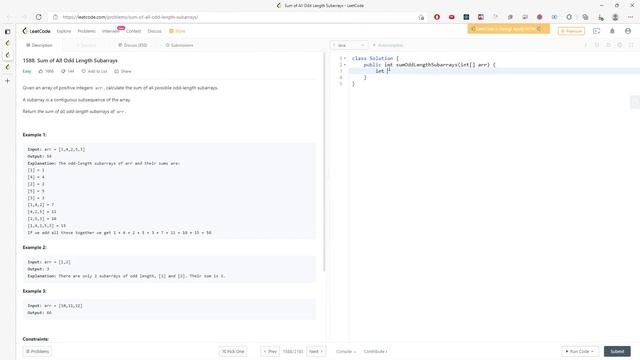Click the thumbs-up like icon

point(41,71)
